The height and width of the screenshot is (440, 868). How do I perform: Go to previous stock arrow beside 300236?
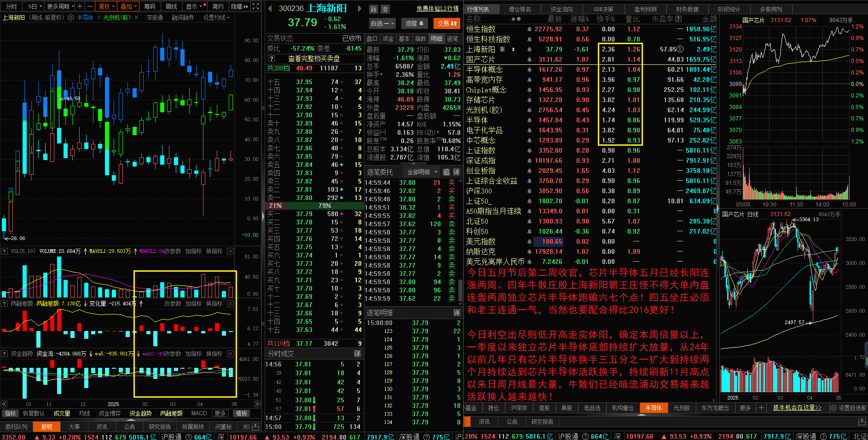click(x=269, y=8)
